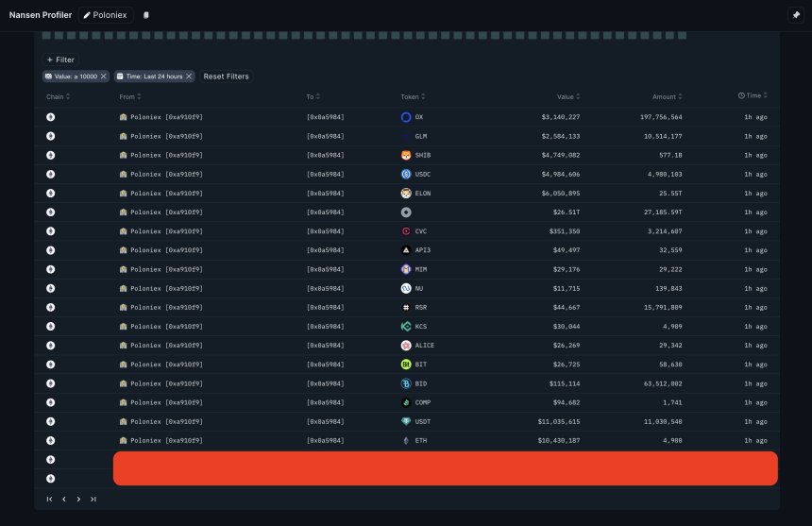
Task: Click the CVC token icon
Action: tap(406, 231)
